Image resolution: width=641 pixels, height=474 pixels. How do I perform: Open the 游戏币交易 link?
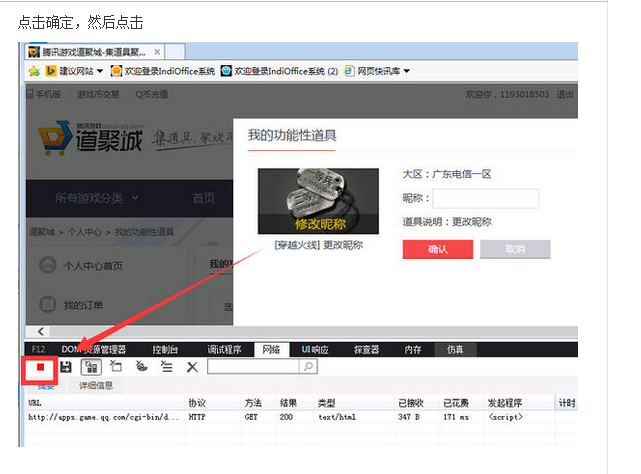[98, 94]
